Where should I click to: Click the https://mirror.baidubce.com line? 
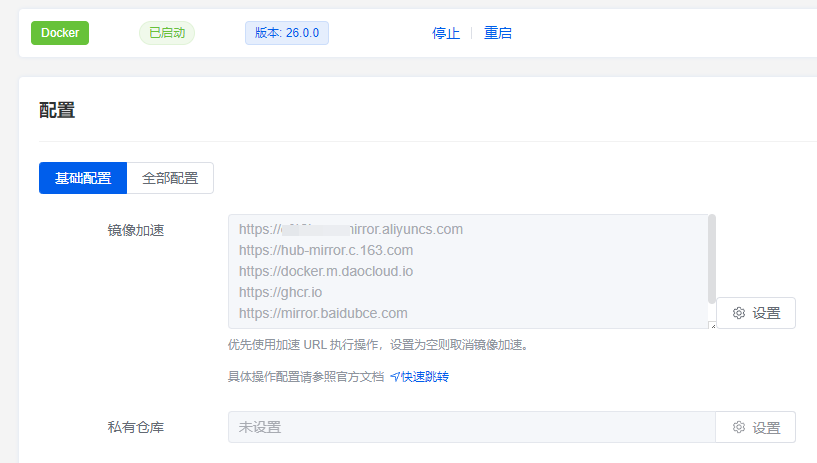tap(323, 313)
